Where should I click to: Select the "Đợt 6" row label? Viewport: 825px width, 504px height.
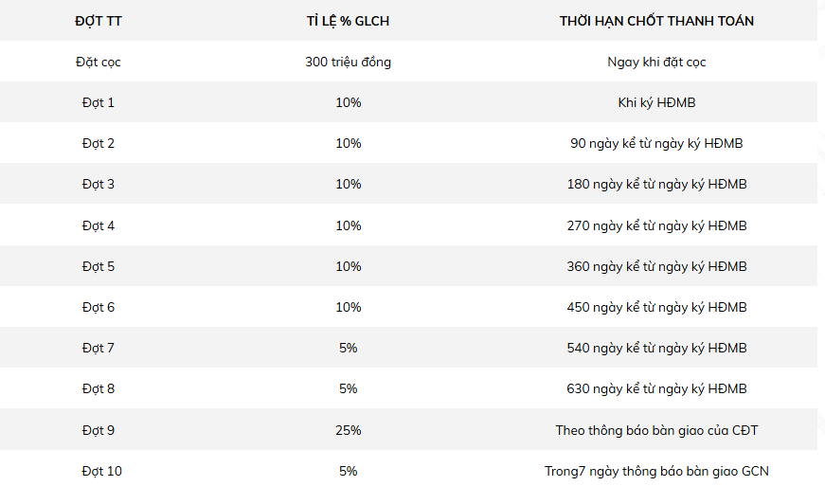(x=99, y=307)
